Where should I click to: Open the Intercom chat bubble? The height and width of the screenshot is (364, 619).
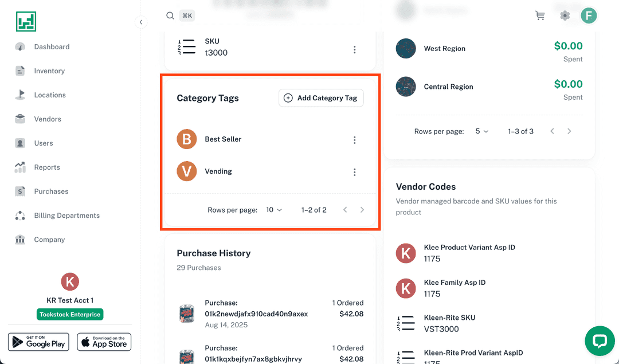point(600,341)
